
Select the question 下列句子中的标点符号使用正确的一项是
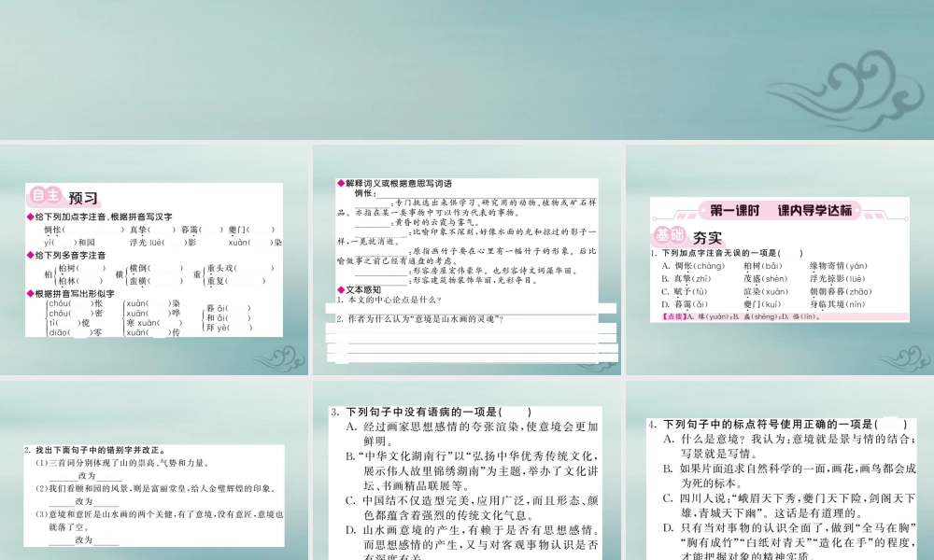click(778, 425)
